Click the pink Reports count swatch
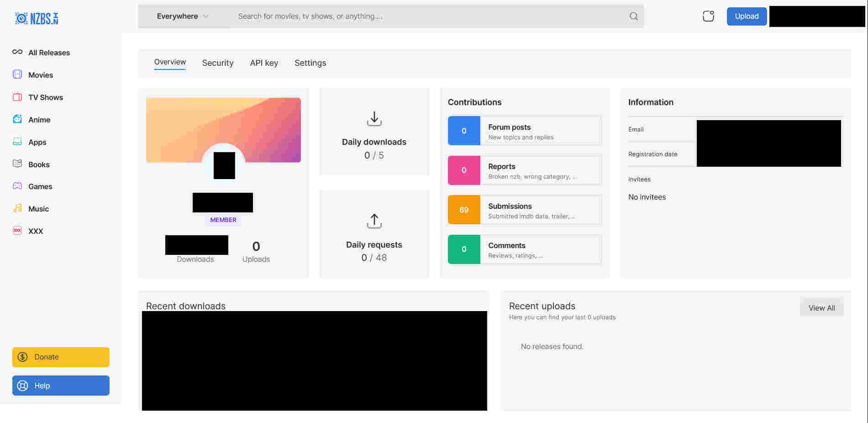Screen dimensions: 868x423 tap(464, 170)
